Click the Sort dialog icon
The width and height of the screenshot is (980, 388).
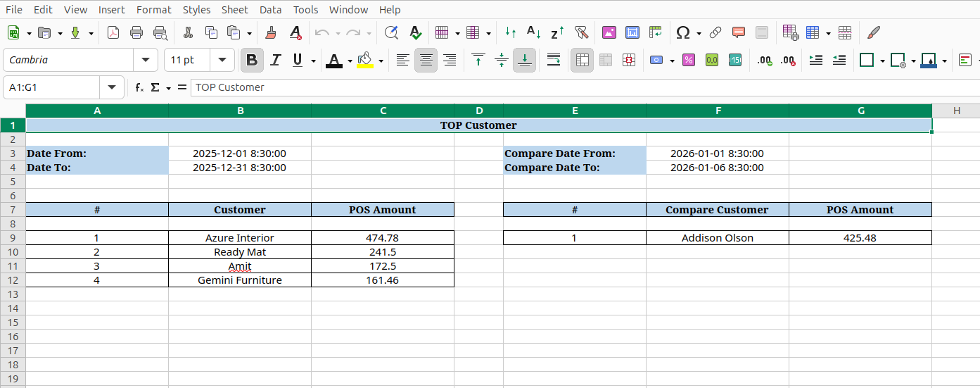pyautogui.click(x=511, y=32)
